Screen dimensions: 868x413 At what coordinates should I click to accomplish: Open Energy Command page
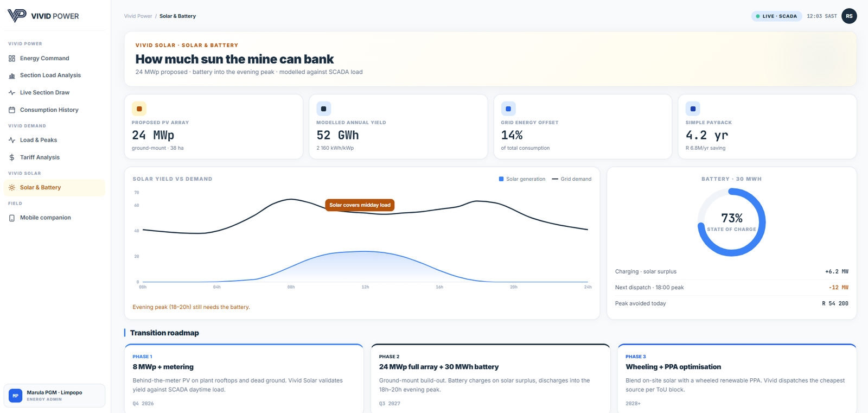pyautogui.click(x=54, y=59)
